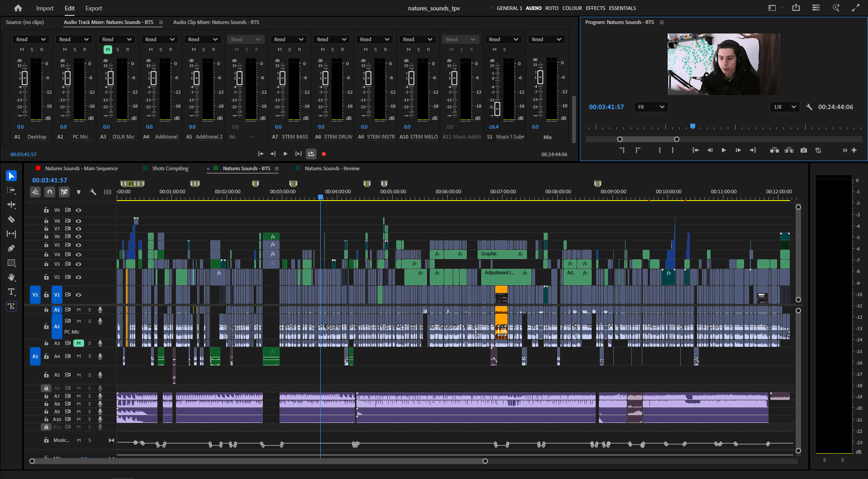Activate the Hand tool
Viewport: 868px width, 479px height.
[11, 277]
